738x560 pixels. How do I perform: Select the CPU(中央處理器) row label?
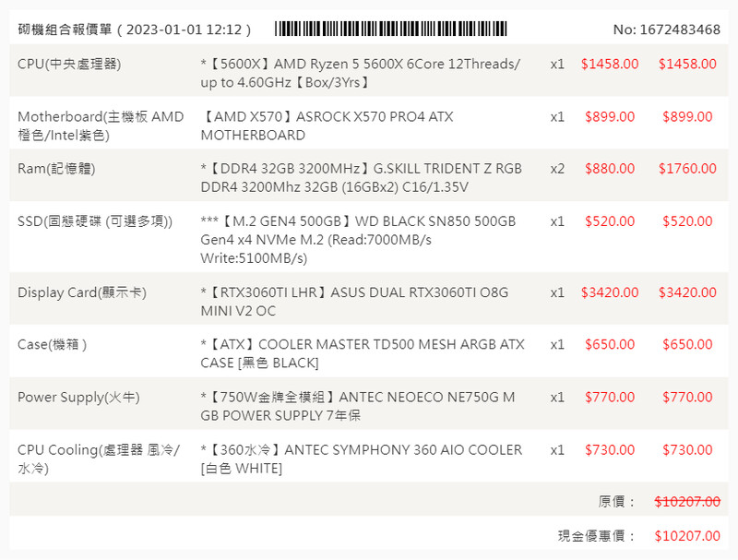pos(69,64)
